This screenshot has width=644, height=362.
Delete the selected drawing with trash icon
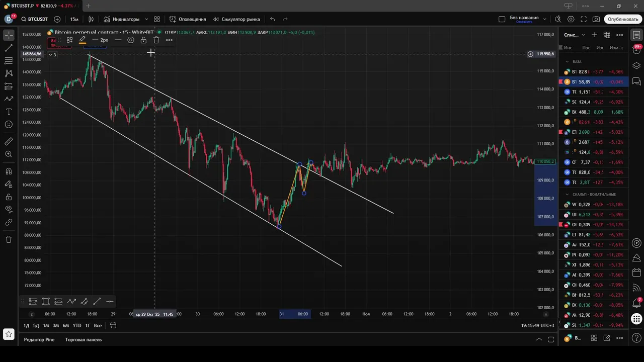point(156,40)
